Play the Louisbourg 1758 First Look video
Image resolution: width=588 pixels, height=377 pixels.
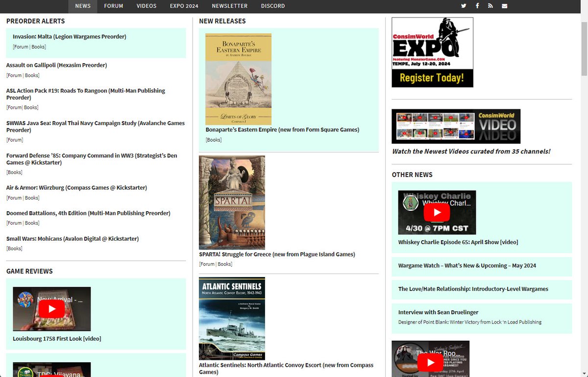click(x=51, y=309)
